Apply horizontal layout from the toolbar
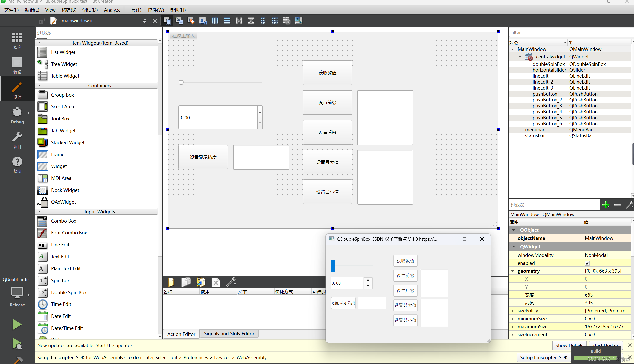This screenshot has width=634, height=364. click(x=215, y=21)
